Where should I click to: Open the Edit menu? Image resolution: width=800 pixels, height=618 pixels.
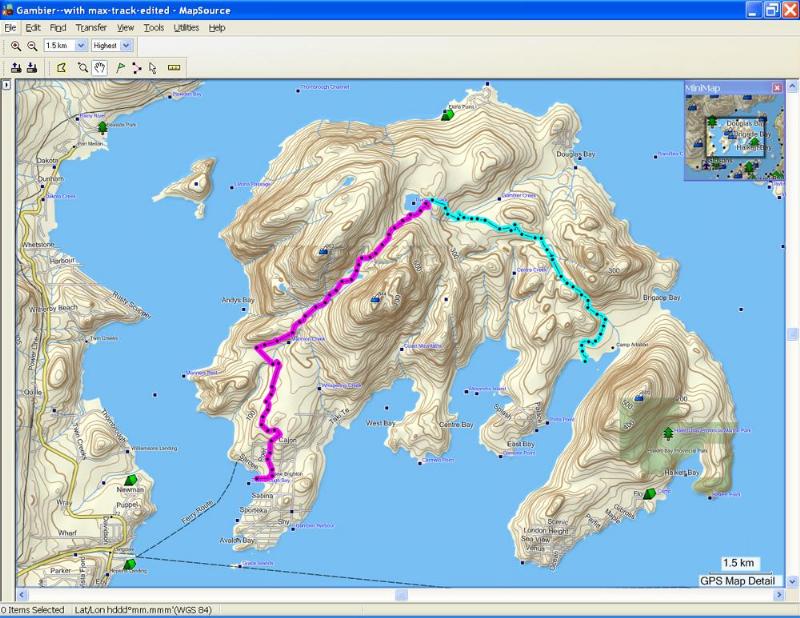click(x=33, y=28)
